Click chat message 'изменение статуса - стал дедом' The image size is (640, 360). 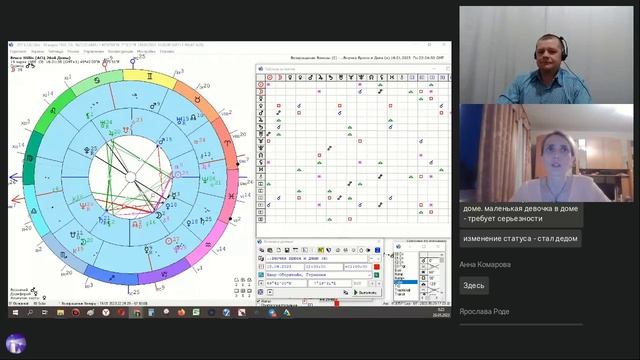520,238
